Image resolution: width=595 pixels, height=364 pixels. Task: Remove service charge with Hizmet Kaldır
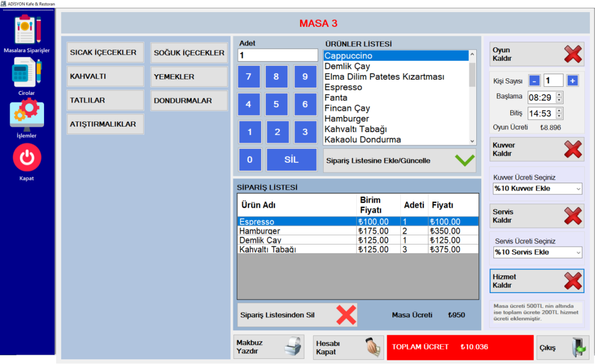point(537,281)
